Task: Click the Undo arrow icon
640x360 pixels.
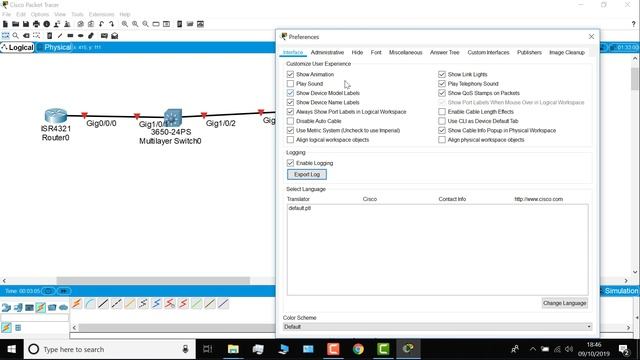Action: tap(101, 24)
